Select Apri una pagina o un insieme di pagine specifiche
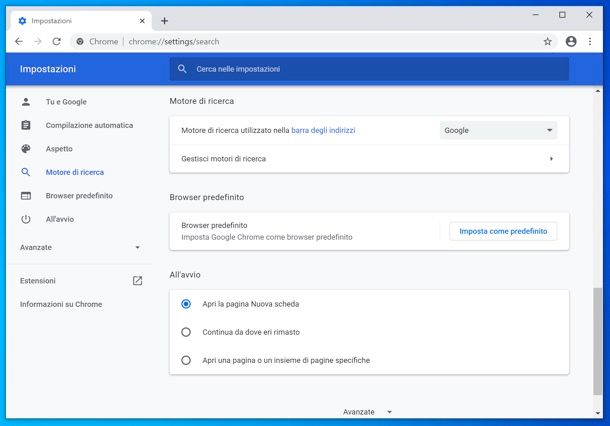The image size is (610, 426). (186, 360)
